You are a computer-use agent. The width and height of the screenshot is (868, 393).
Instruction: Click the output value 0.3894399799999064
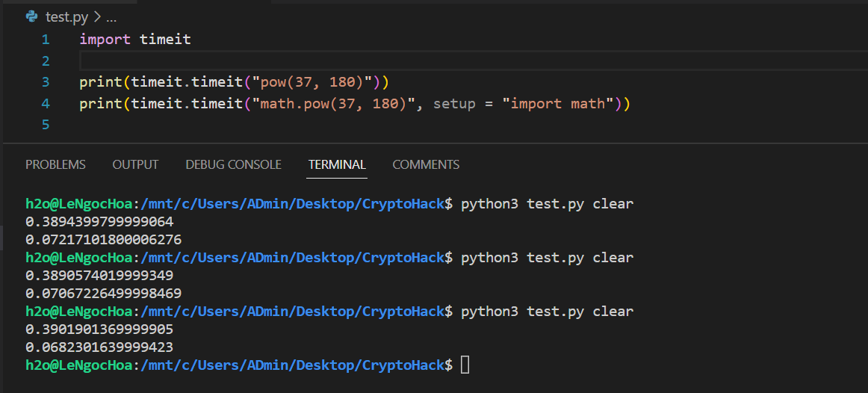tap(99, 222)
